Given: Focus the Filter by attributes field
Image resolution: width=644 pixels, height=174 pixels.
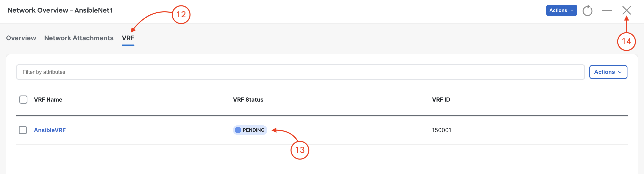Looking at the screenshot, I should click(x=300, y=72).
